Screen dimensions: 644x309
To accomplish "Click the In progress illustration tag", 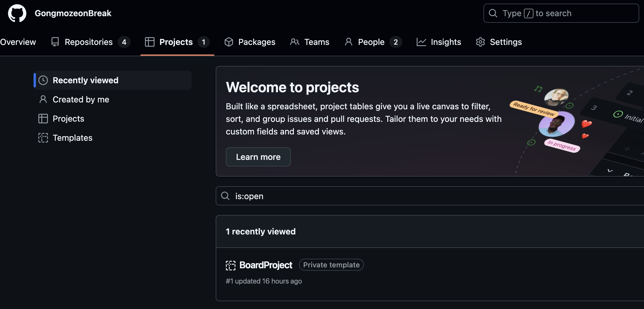I will tap(562, 146).
